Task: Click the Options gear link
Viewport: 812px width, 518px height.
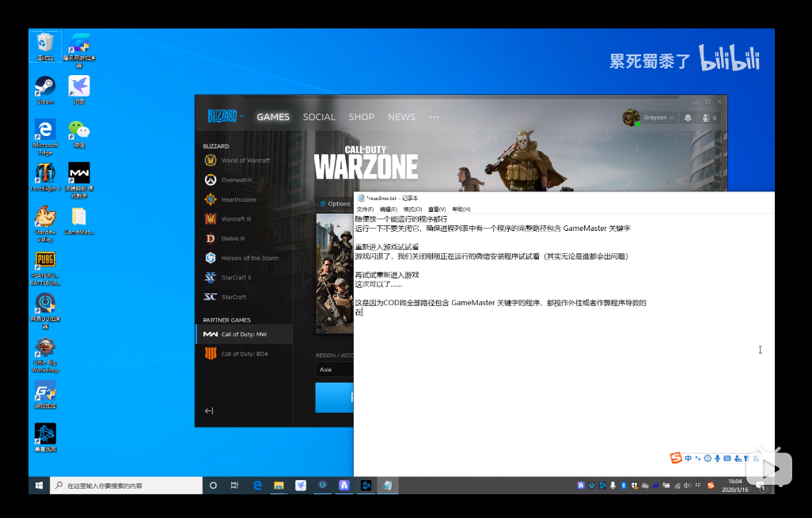Action: (x=335, y=204)
